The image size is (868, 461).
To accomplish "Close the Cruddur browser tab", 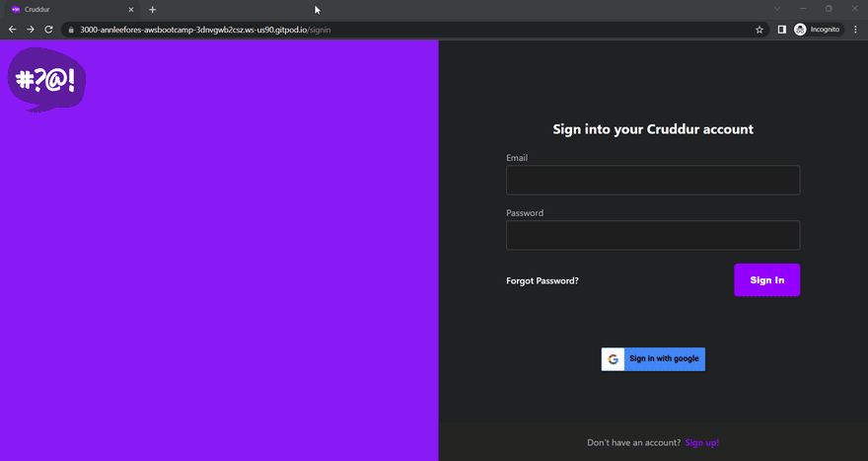I will 131,10.
